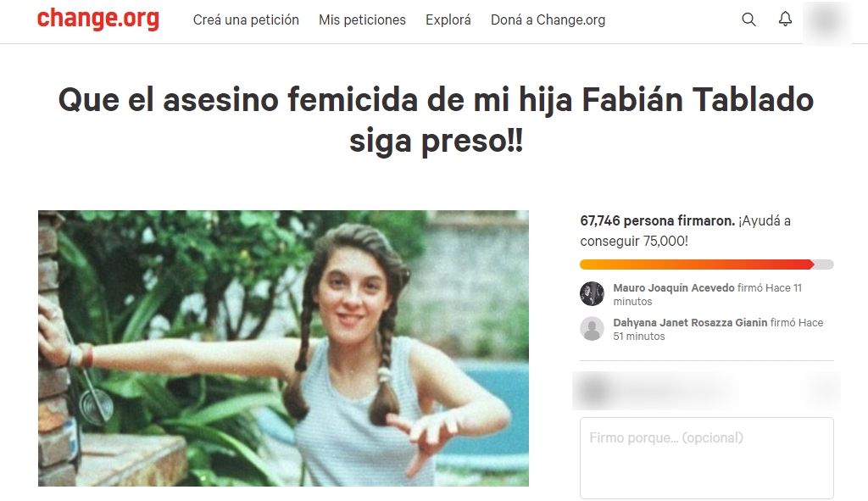Image resolution: width=868 pixels, height=501 pixels.
Task: Click the signature progress bar
Action: click(x=706, y=264)
